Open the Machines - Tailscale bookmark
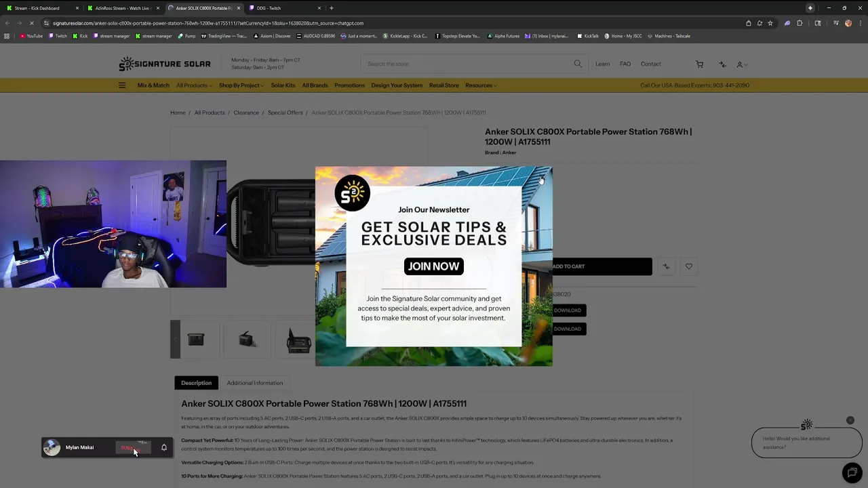The image size is (868, 488). click(x=669, y=36)
